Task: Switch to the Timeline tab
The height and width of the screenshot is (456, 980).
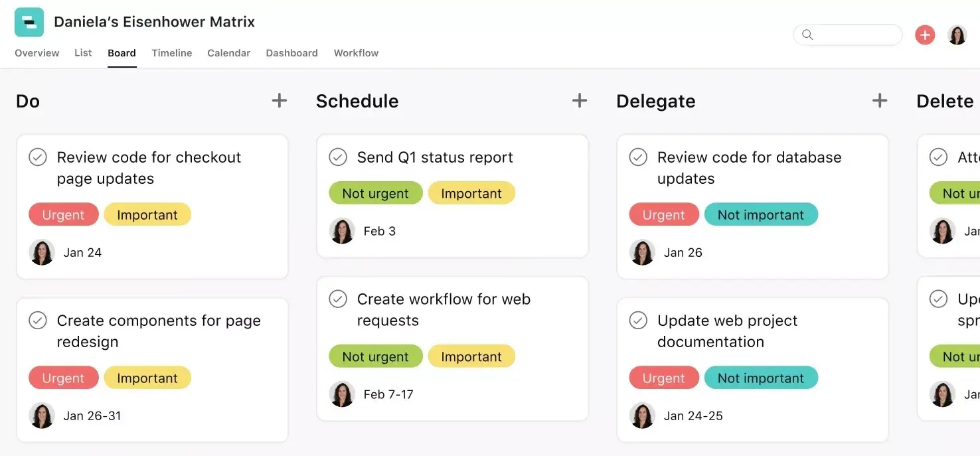Action: [x=171, y=53]
